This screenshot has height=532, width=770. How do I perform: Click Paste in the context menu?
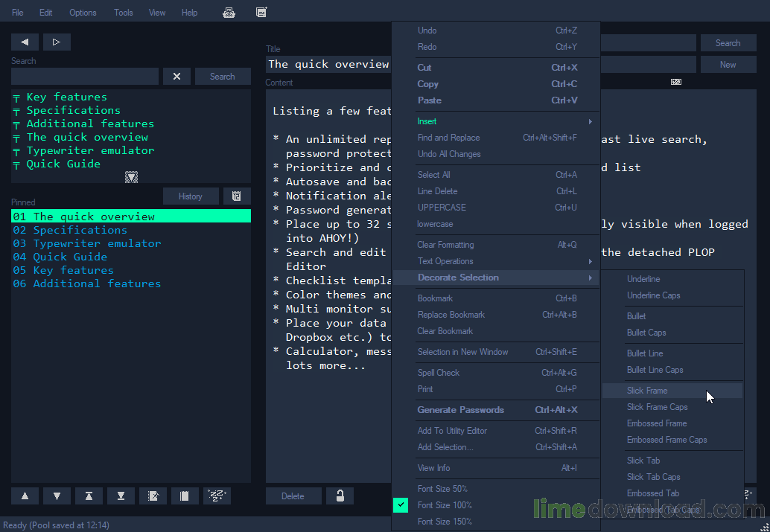496,100
